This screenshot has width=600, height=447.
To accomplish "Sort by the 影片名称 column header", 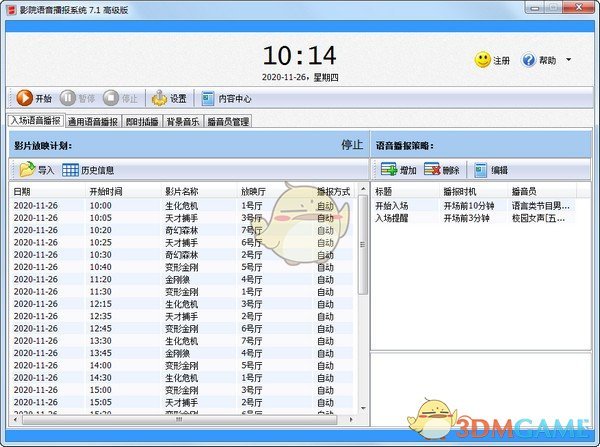I will click(198, 191).
